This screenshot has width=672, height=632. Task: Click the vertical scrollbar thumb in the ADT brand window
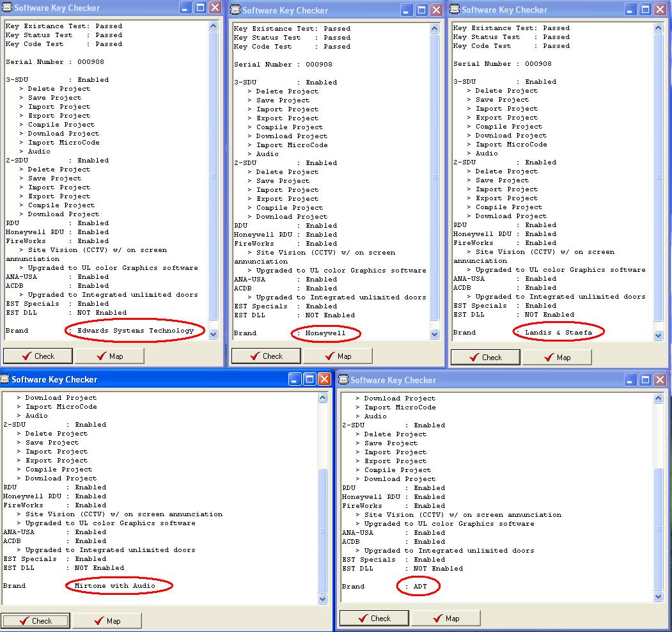[659, 529]
